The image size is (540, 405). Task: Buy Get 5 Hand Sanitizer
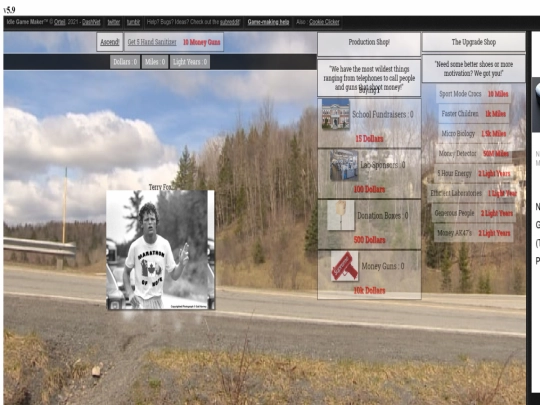[174, 42]
